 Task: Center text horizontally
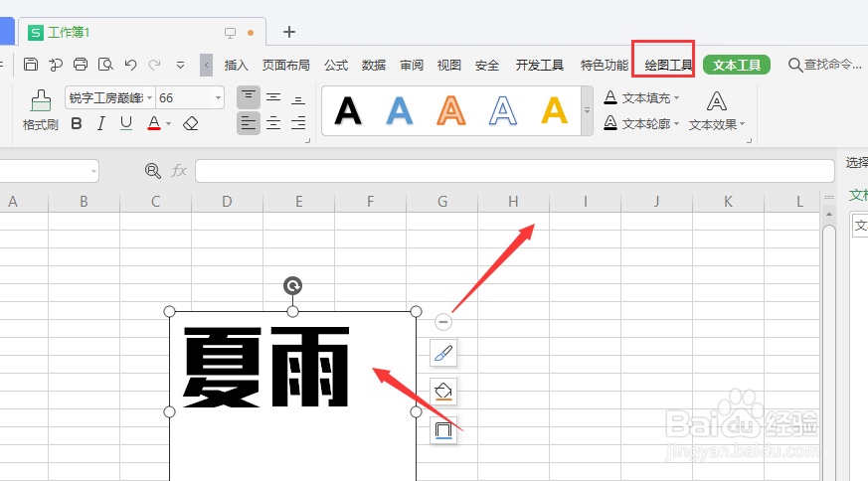273,123
